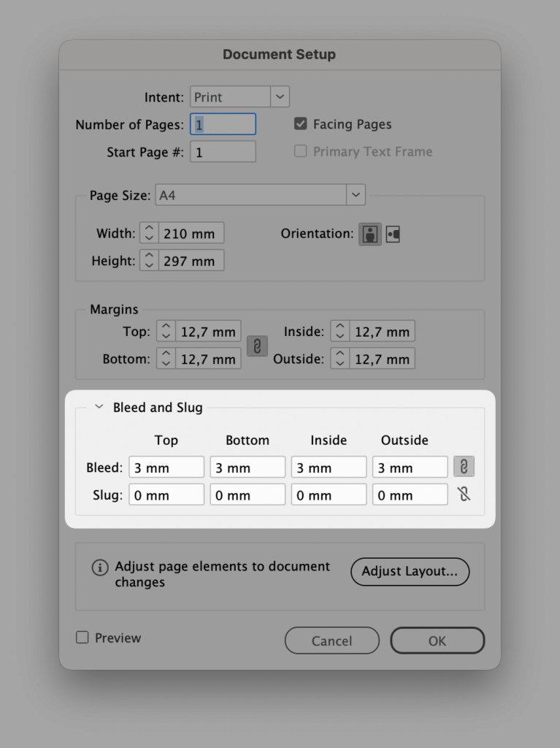The height and width of the screenshot is (748, 560).
Task: Click the info icon beside Adjust page elements
Action: coord(100,567)
